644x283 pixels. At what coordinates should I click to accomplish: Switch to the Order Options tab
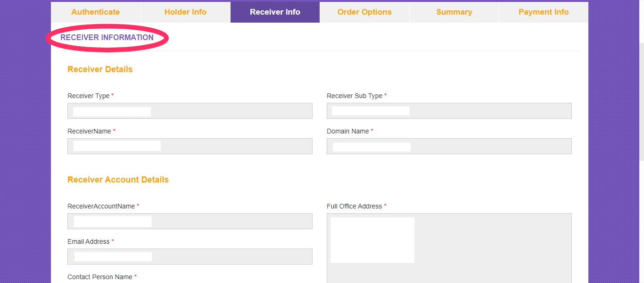click(x=364, y=12)
